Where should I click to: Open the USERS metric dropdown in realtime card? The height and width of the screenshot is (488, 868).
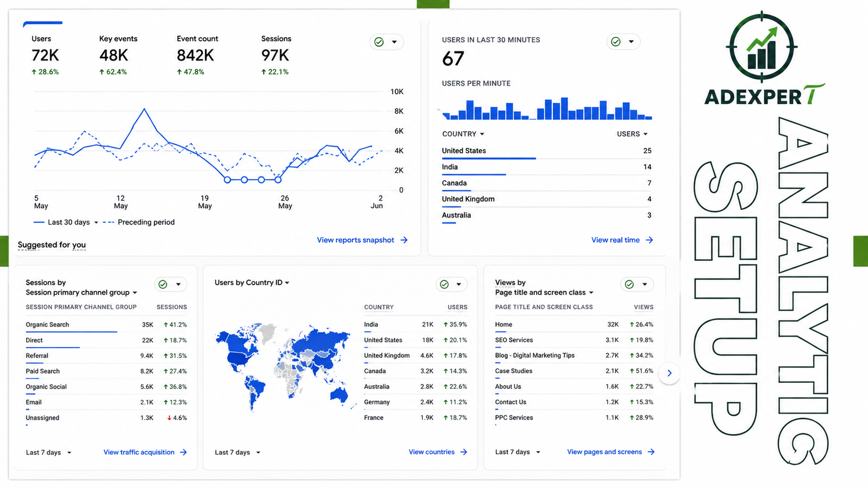click(645, 134)
